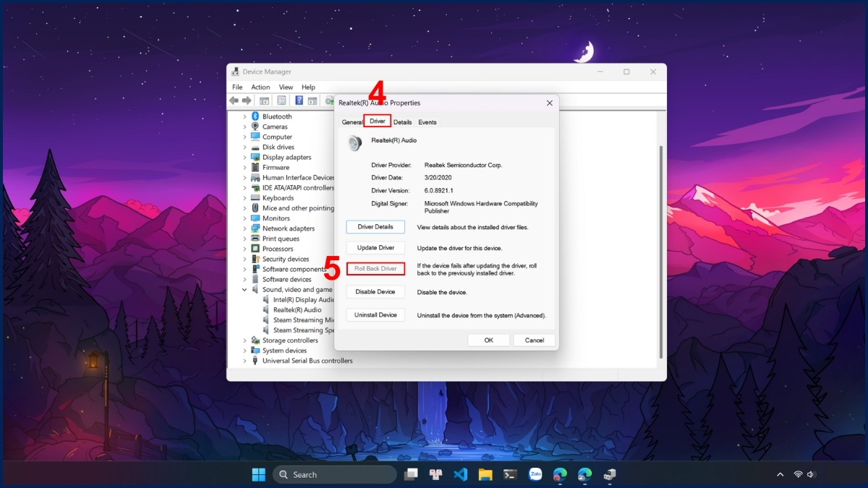Expand the Network adapters category
This screenshot has width=868, height=488.
point(245,228)
